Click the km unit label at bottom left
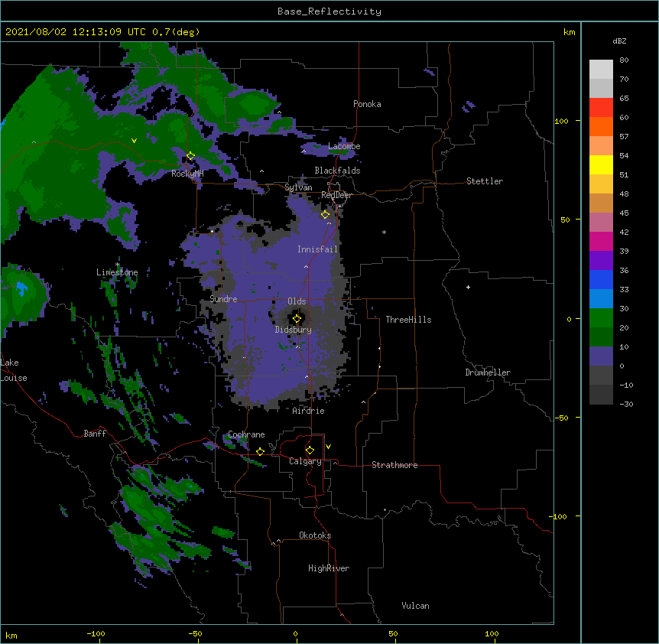659x644 pixels. point(11,635)
